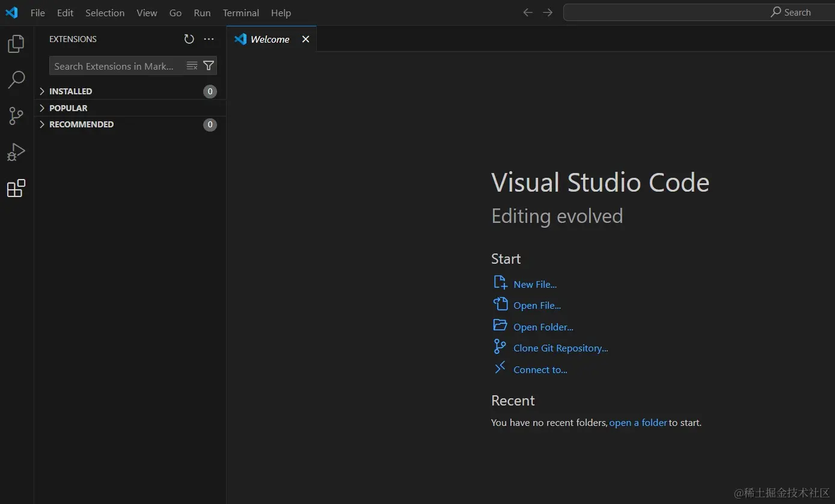Open the Go menu
The height and width of the screenshot is (504, 835).
pyautogui.click(x=176, y=13)
